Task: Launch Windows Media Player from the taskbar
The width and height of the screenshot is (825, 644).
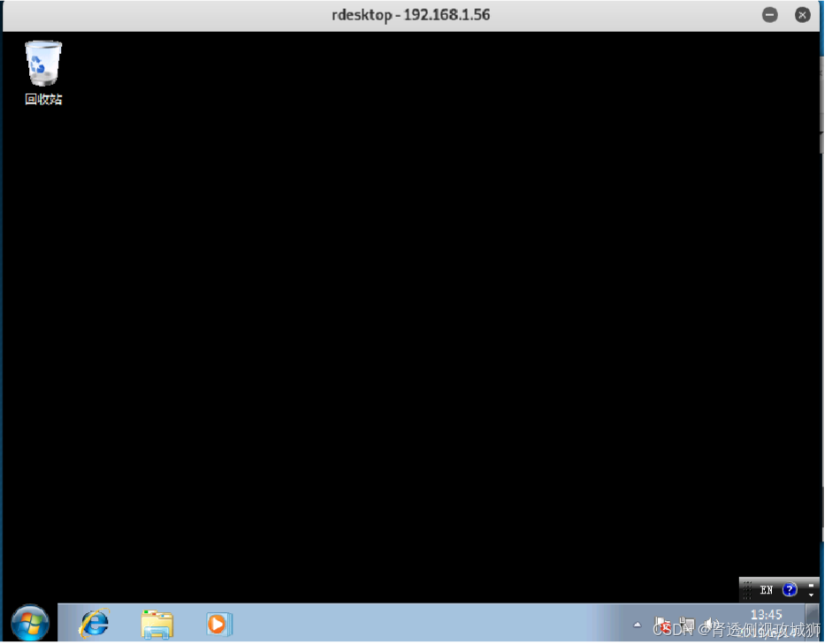Action: pyautogui.click(x=219, y=624)
